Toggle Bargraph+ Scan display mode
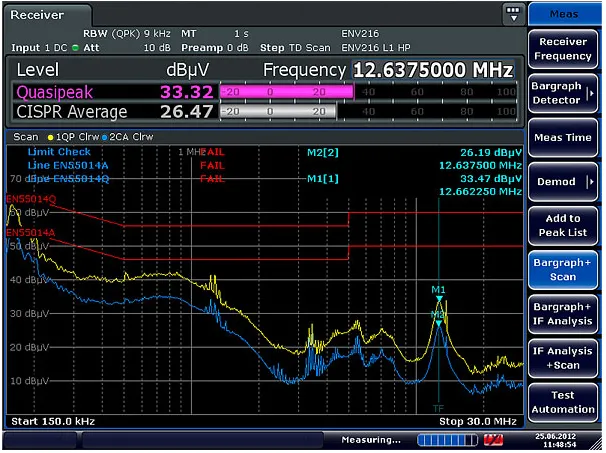The height and width of the screenshot is (453, 606). point(563,269)
